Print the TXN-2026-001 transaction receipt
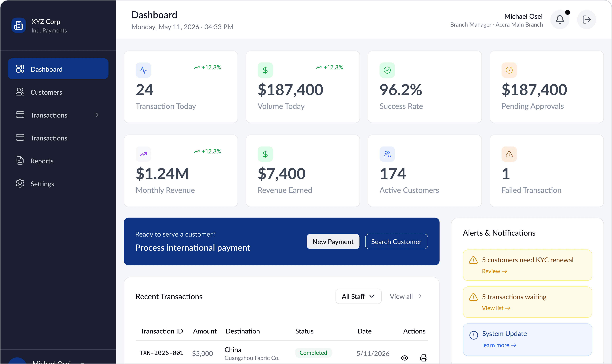Image resolution: width=612 pixels, height=364 pixels. click(424, 358)
